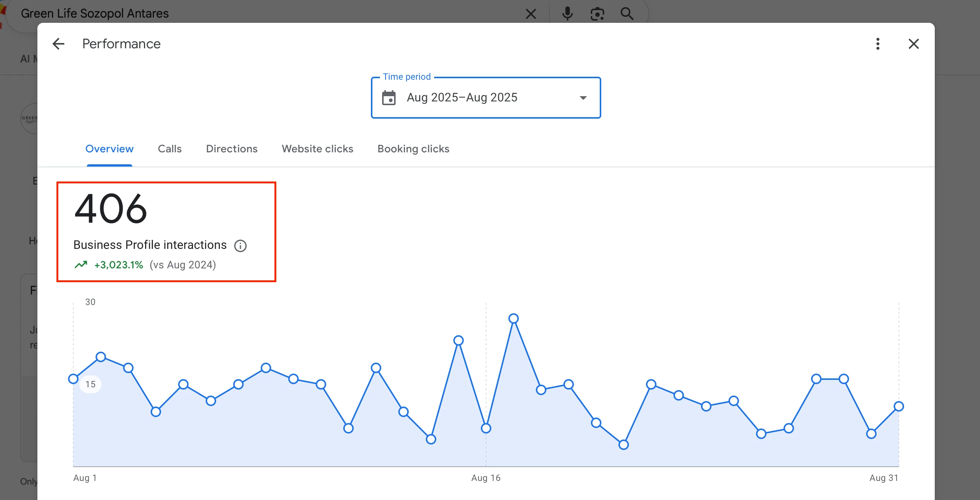This screenshot has width=980, height=500.
Task: Open the info icon beside Business Profile interactions
Action: click(x=240, y=246)
